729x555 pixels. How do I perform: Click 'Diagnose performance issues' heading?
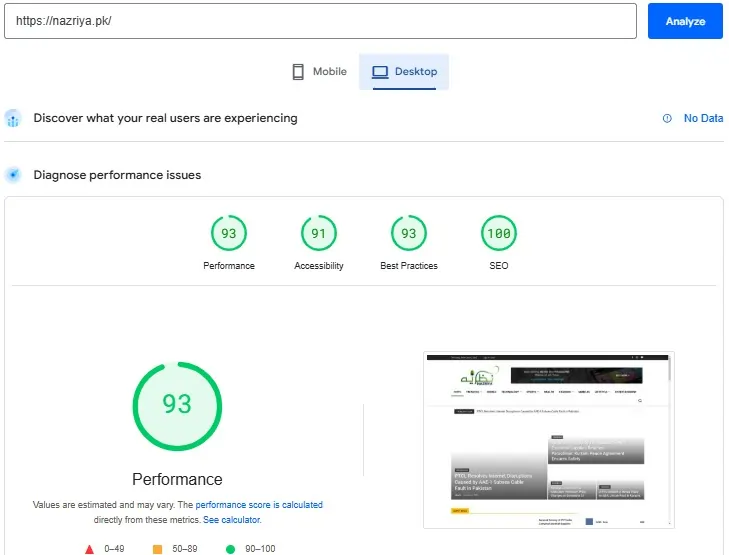pos(117,175)
